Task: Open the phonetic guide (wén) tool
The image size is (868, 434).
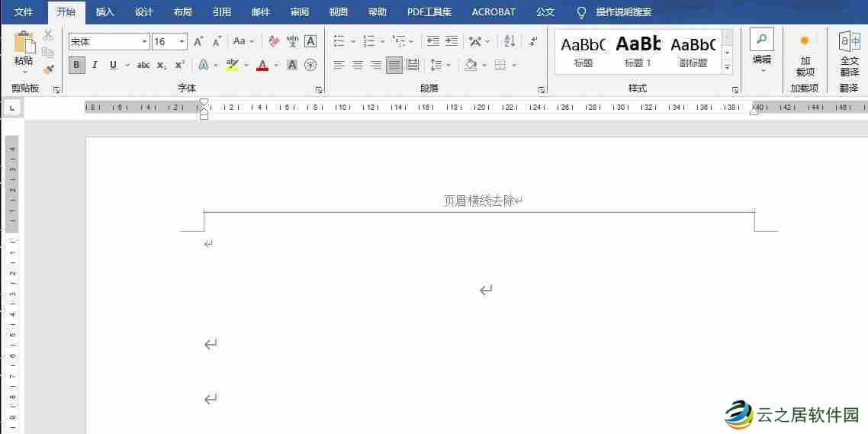Action: (x=292, y=41)
